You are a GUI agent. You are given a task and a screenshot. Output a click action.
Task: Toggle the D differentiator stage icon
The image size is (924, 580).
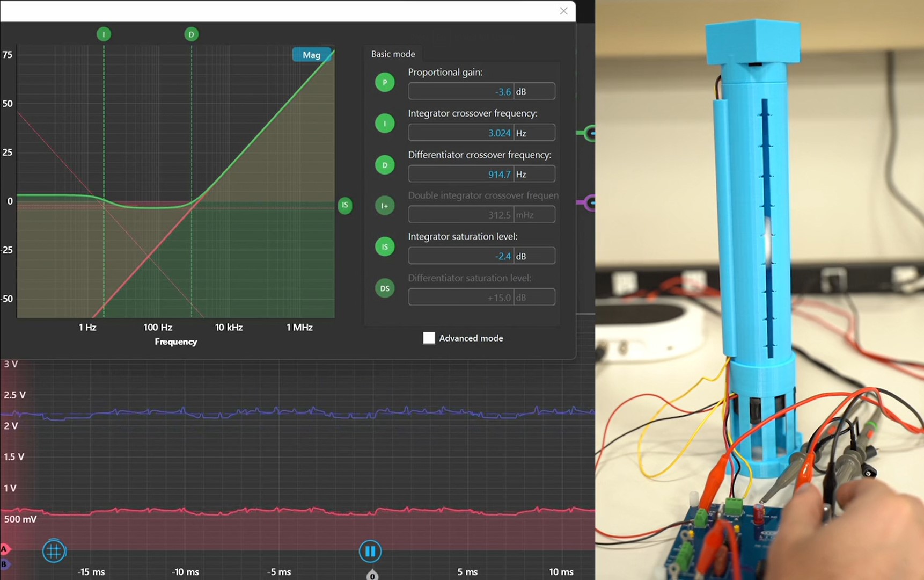tap(385, 165)
